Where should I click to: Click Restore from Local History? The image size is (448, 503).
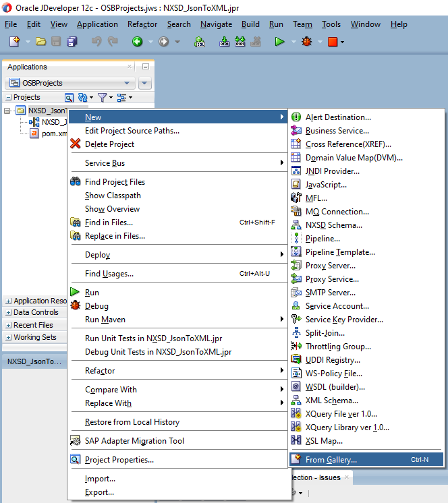click(178, 422)
